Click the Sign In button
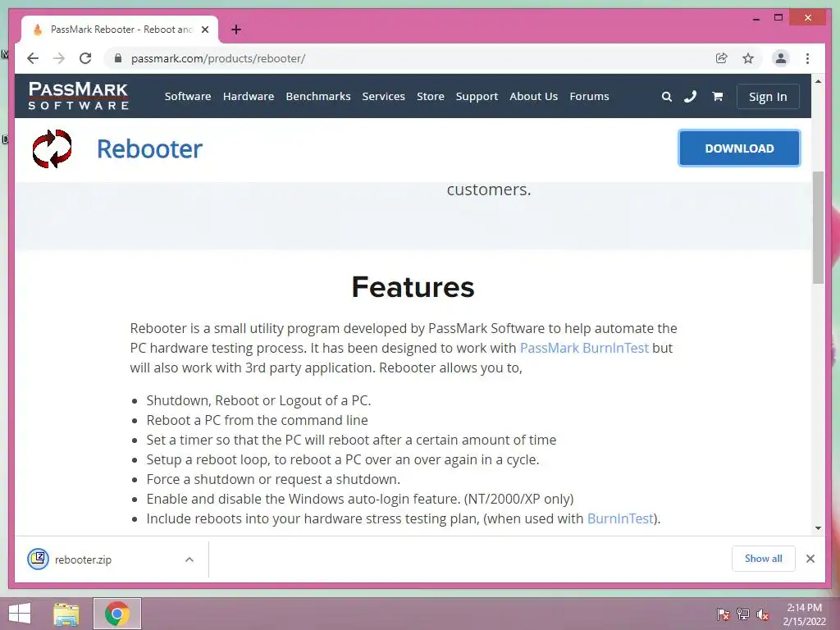This screenshot has width=840, height=630. [768, 97]
